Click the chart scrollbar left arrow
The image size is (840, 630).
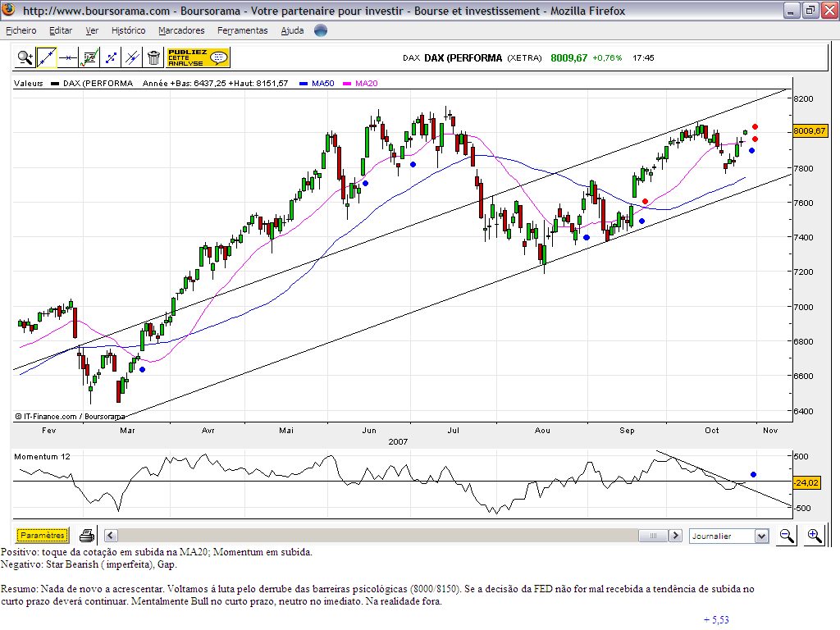tap(111, 535)
